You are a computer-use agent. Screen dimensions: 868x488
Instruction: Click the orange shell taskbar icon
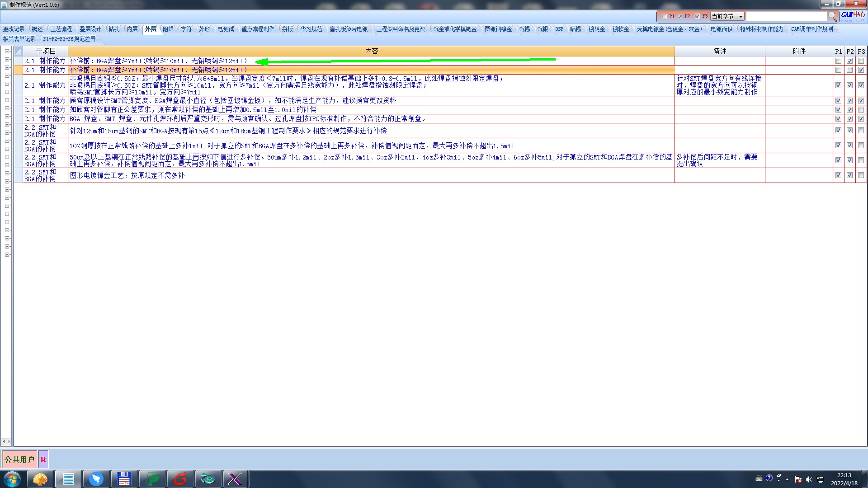tap(40, 479)
